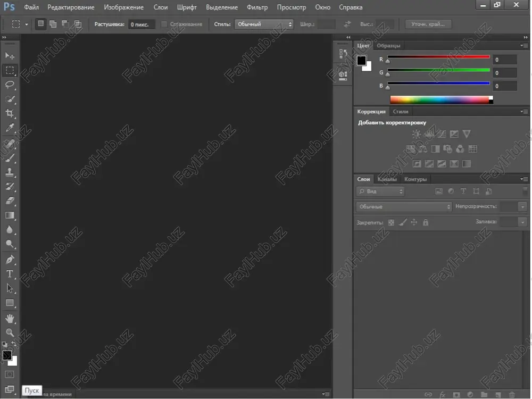The height and width of the screenshot is (399, 532).
Task: Select the Type tool
Action: (10, 274)
